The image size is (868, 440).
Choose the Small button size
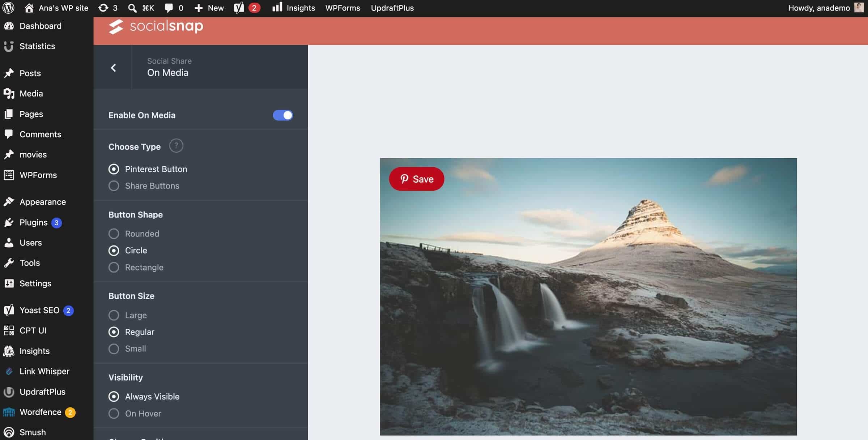127,349
